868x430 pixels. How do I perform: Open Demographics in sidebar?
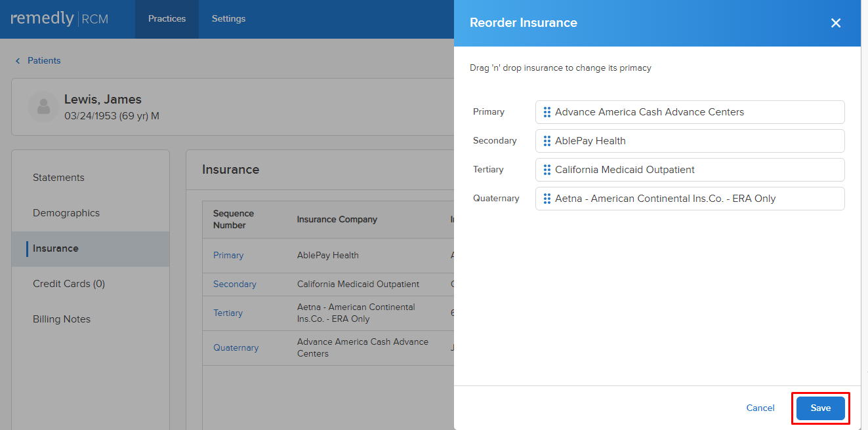(x=91, y=213)
